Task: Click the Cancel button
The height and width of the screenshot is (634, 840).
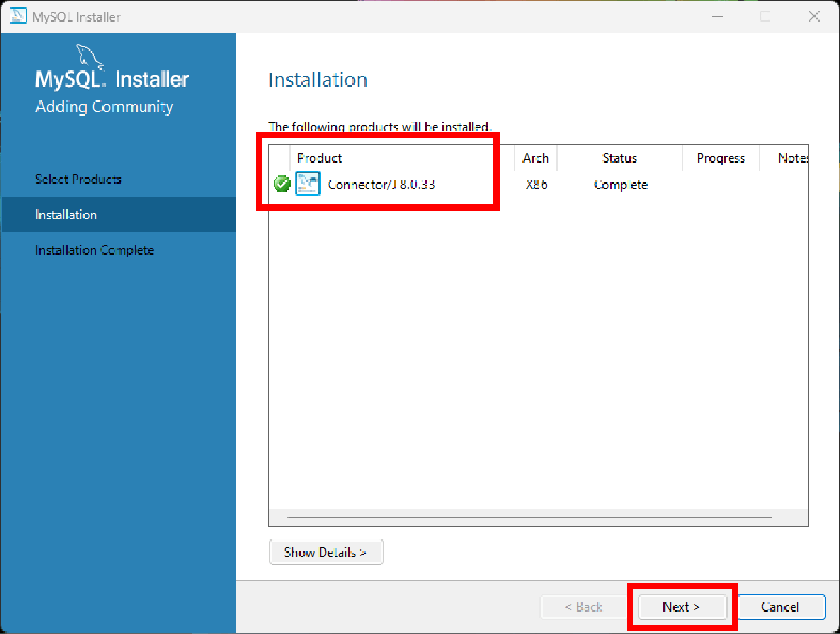Action: coord(780,607)
